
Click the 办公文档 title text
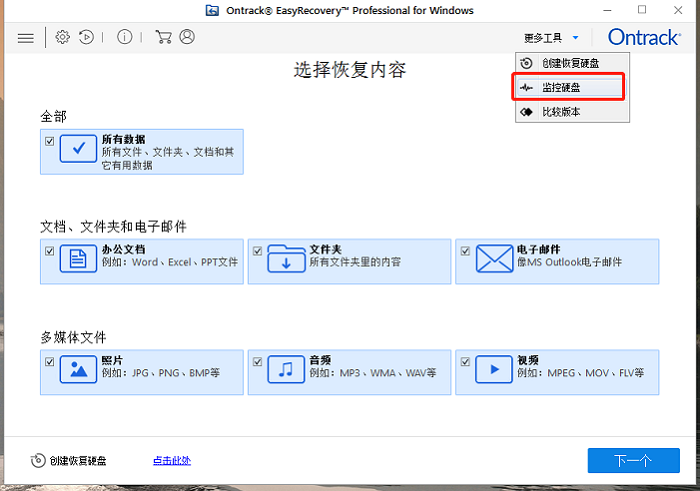123,249
